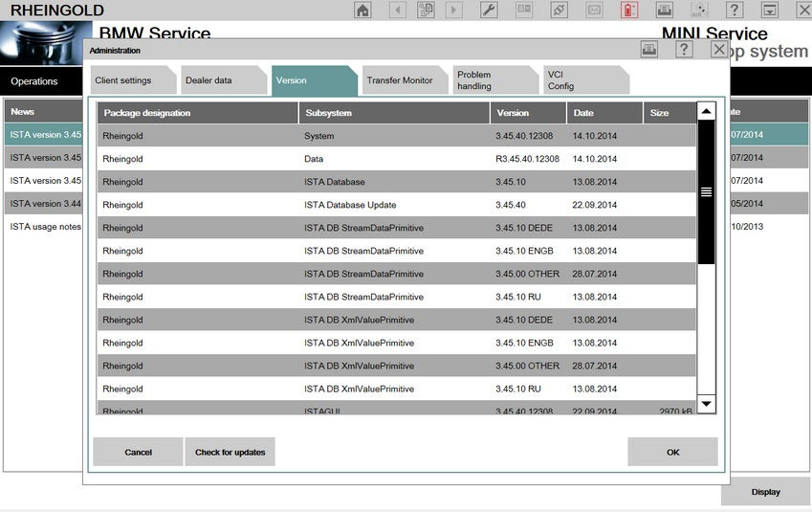Viewport: 812px width, 512px height.
Task: Open help icon in Administration dialog
Action: (684, 50)
